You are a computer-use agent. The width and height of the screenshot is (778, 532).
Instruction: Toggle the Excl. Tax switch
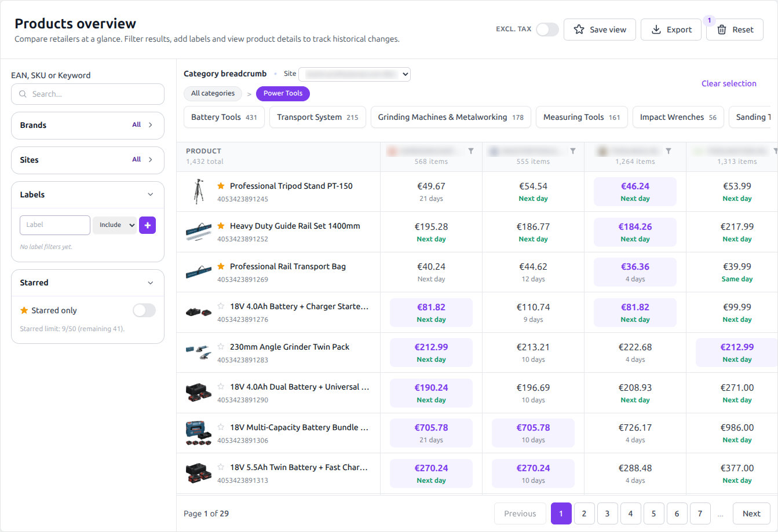tap(547, 30)
